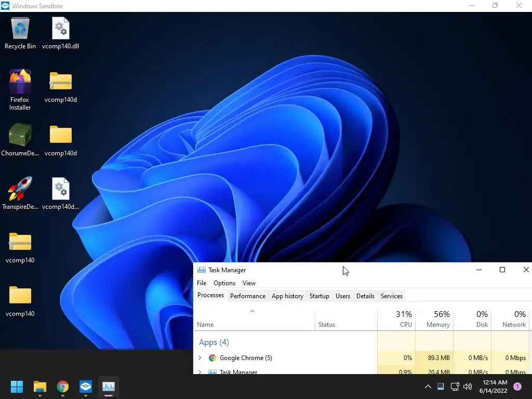This screenshot has height=399, width=532.
Task: Click Chrome's 0 MB/s disk cell
Action: pyautogui.click(x=472, y=357)
